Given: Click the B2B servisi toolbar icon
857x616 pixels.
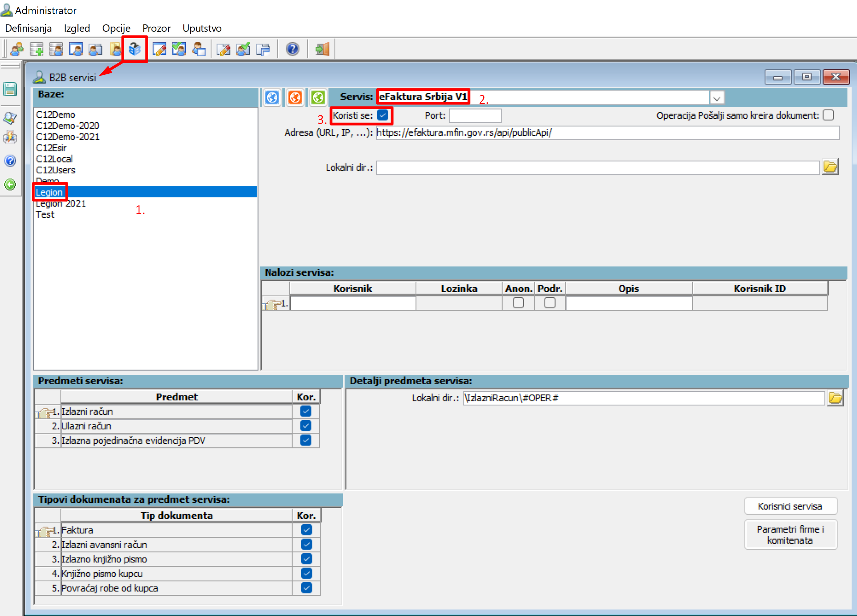Looking at the screenshot, I should (135, 49).
